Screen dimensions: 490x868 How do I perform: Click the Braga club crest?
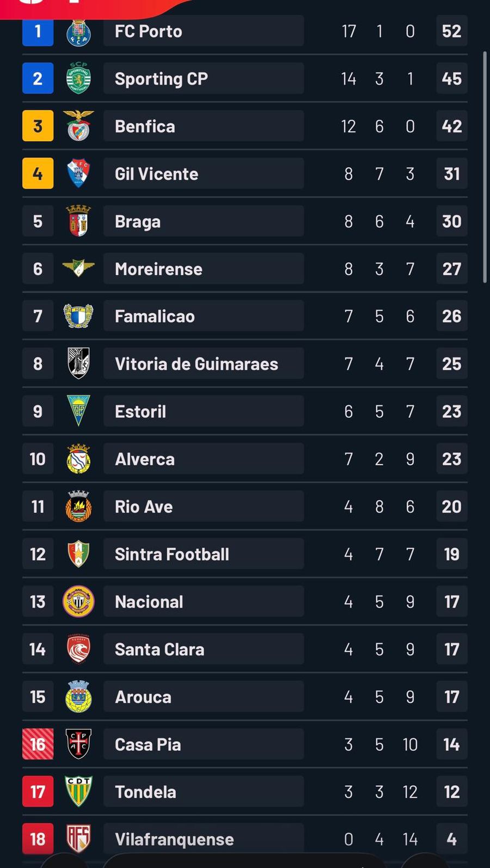[78, 221]
